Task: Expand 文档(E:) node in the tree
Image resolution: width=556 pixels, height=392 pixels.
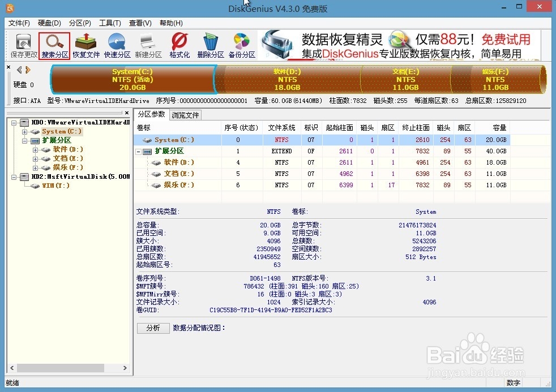Action: (35, 159)
